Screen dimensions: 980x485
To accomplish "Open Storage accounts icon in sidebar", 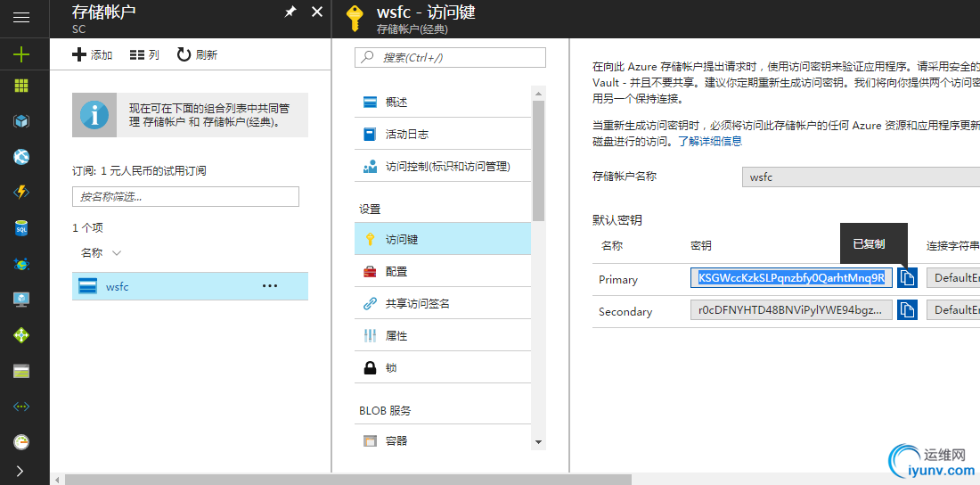I will 21,371.
